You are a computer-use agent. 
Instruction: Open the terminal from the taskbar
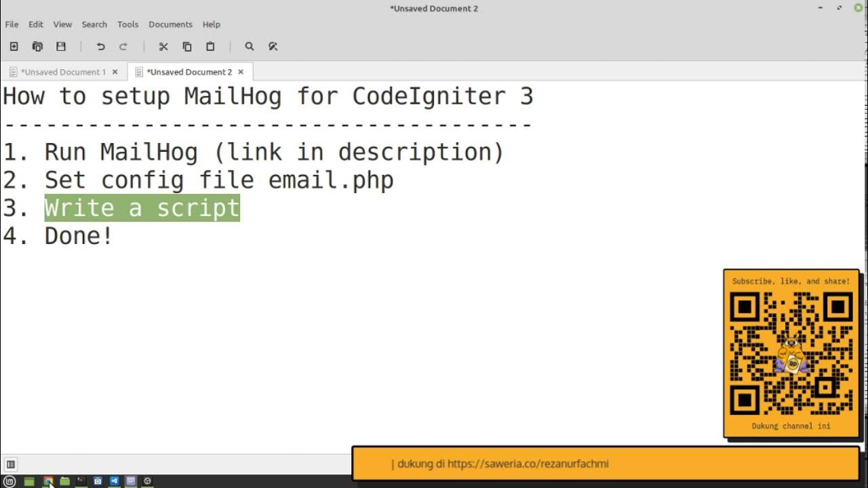point(81,481)
